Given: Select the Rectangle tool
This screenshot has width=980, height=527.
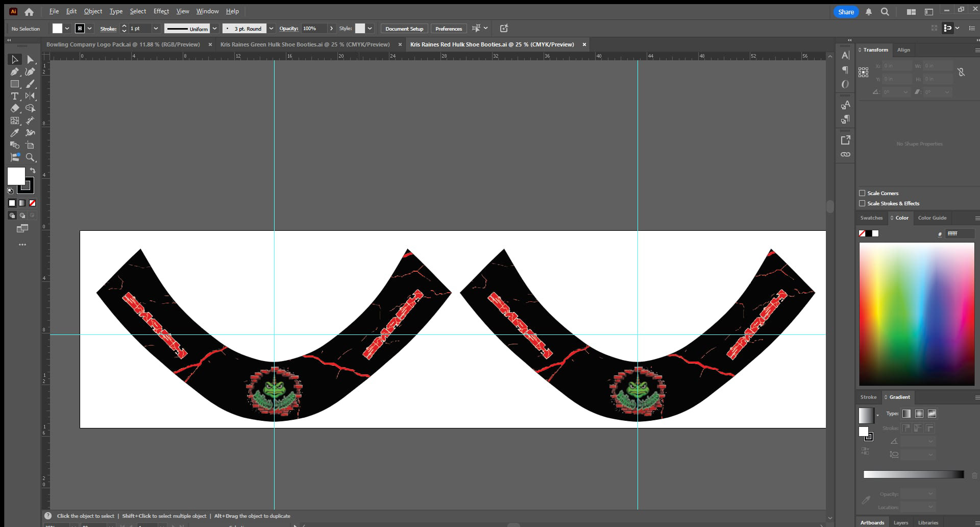Looking at the screenshot, I should (15, 84).
